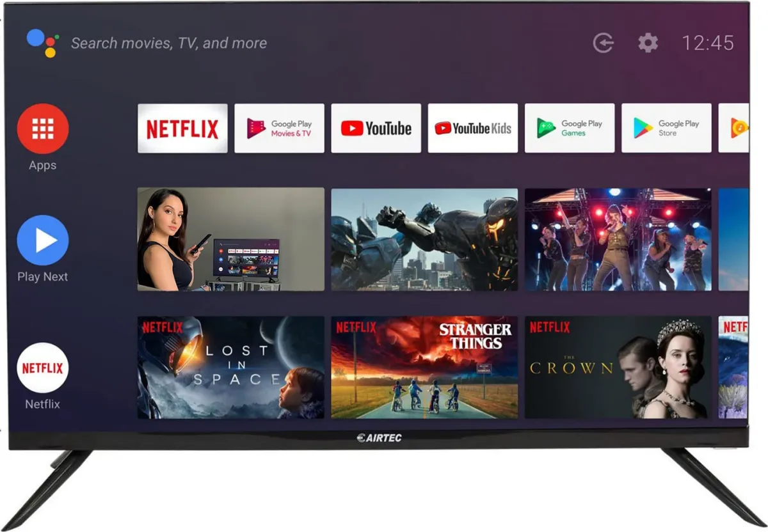Screen dimensions: 768x532
Task: Launch the Netflix app tile
Action: (x=182, y=129)
